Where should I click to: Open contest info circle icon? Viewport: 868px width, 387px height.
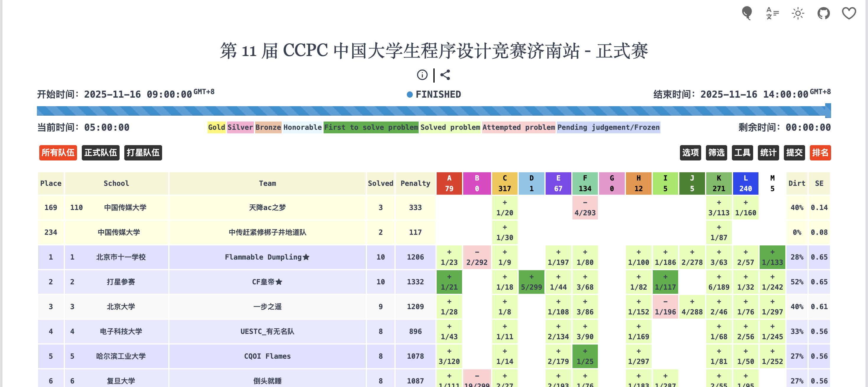click(x=422, y=75)
